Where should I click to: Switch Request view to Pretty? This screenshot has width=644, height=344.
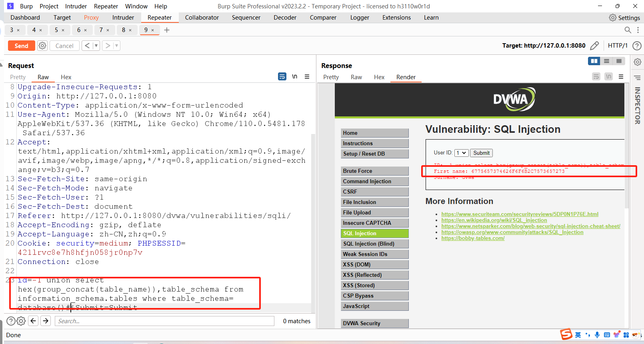18,77
